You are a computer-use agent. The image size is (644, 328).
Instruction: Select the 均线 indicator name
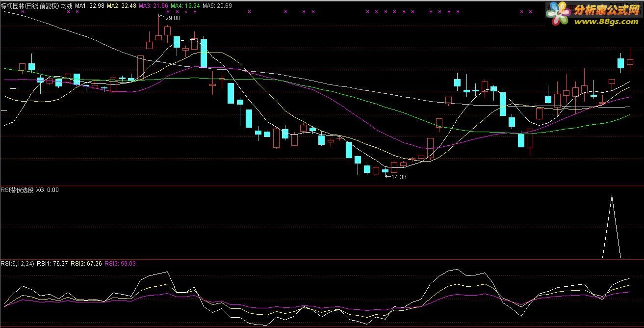point(67,6)
